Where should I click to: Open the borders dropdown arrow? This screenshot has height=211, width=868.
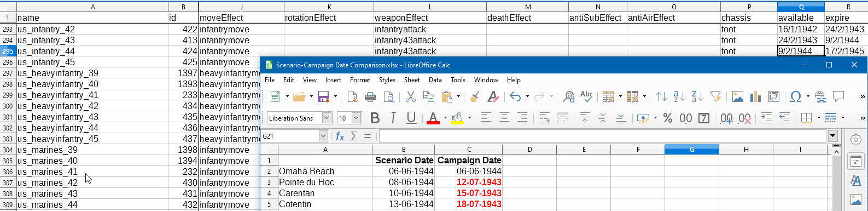tap(819, 118)
